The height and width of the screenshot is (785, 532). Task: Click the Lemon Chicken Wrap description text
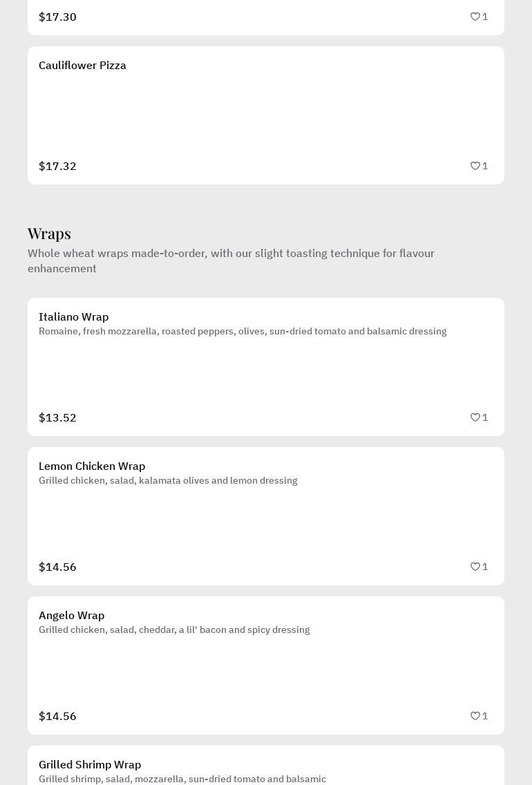(168, 481)
